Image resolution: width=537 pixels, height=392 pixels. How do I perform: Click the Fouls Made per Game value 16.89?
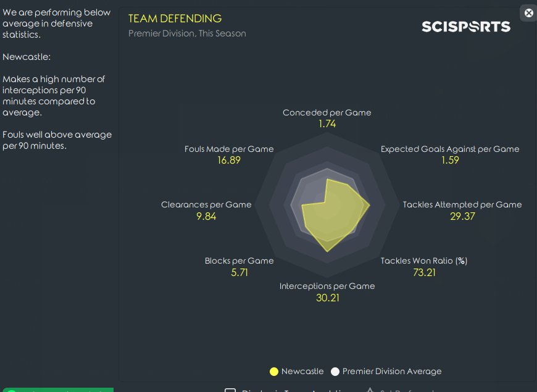click(x=229, y=161)
